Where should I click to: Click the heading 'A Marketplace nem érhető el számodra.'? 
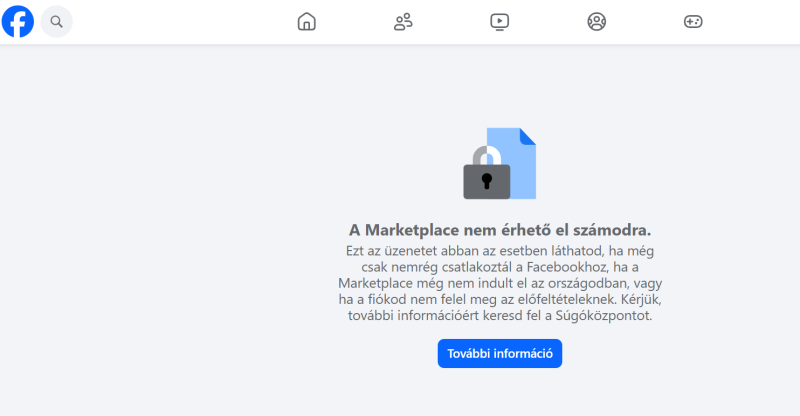tap(500, 230)
